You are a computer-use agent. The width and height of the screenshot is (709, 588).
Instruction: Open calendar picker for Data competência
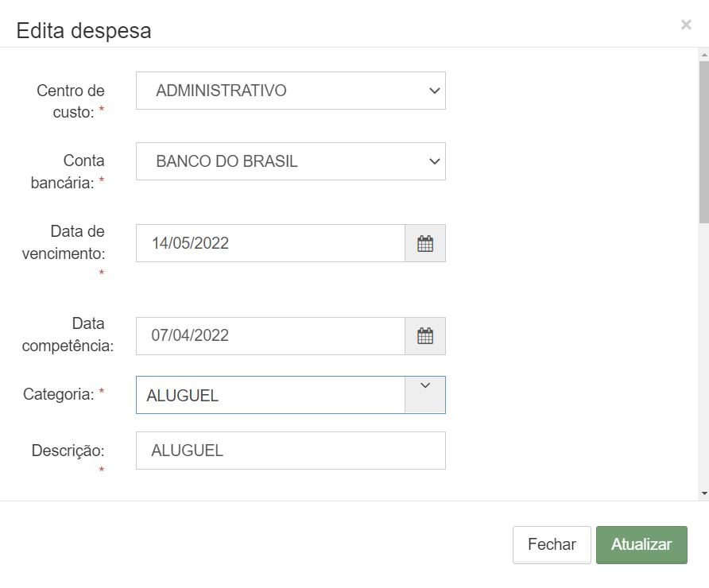(x=425, y=336)
